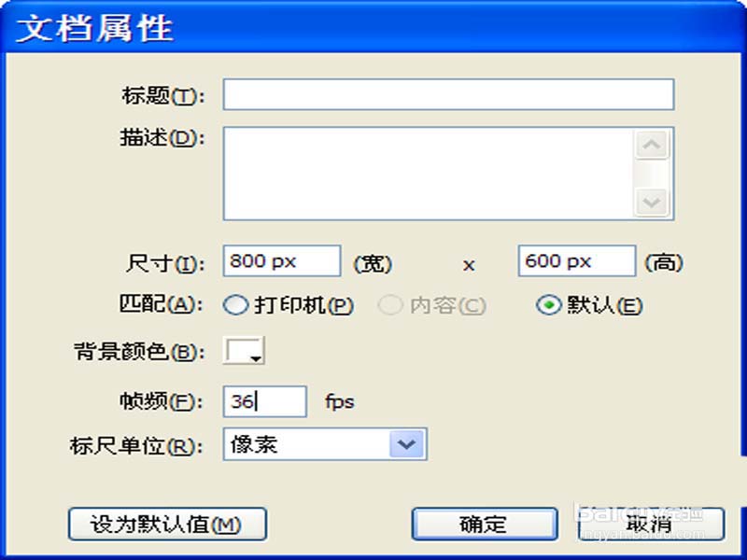Screen dimensions: 747x560
Task: Select the 内容(C) radio button
Action: click(x=390, y=305)
